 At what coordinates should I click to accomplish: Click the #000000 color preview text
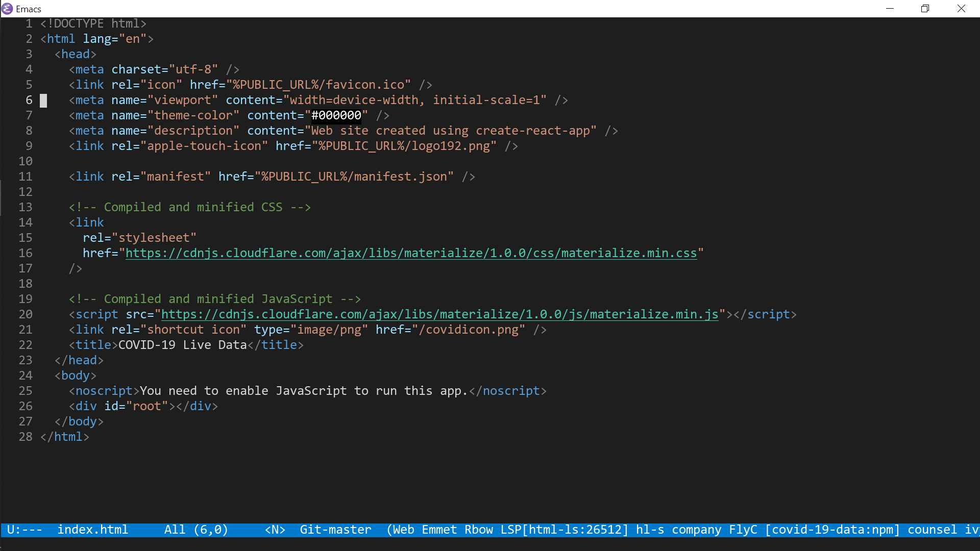(336, 115)
